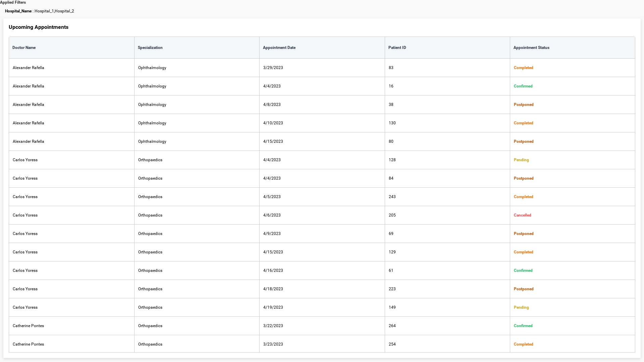Sort by the Specialization column header
This screenshot has width=644, height=362.
click(150, 48)
